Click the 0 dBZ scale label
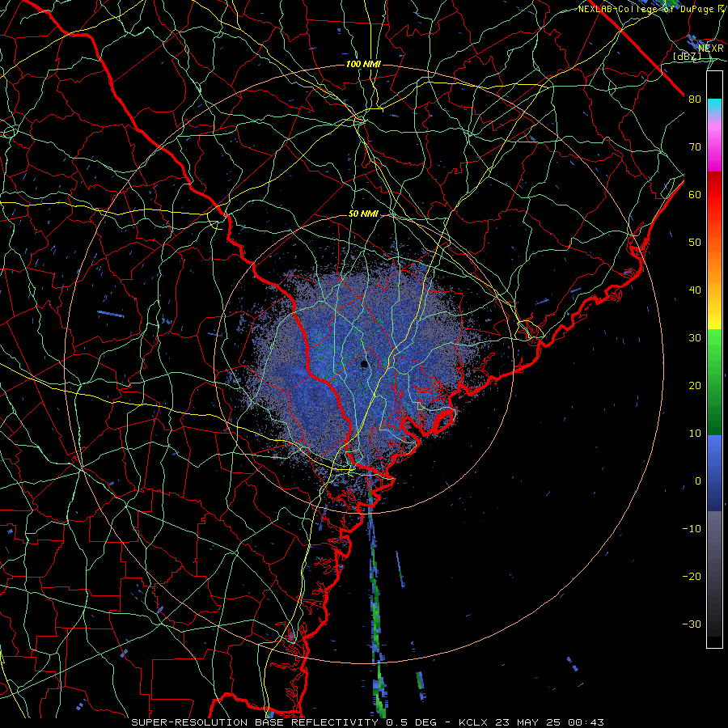728x728 pixels. click(698, 481)
